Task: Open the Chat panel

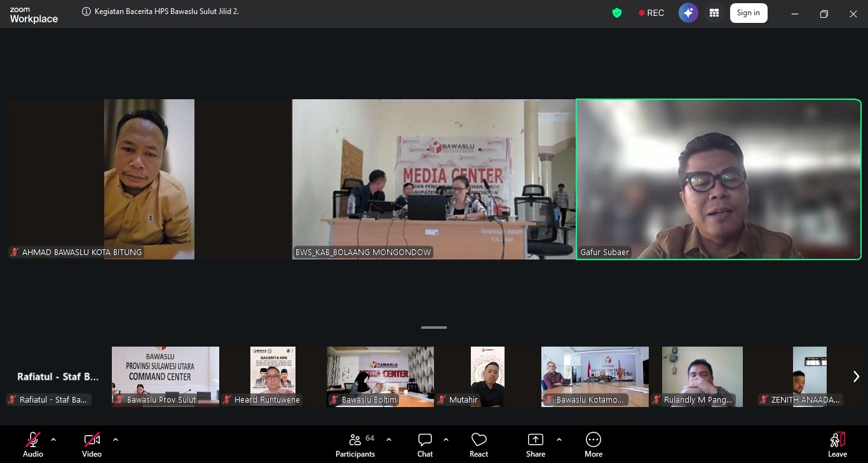Action: point(425,445)
